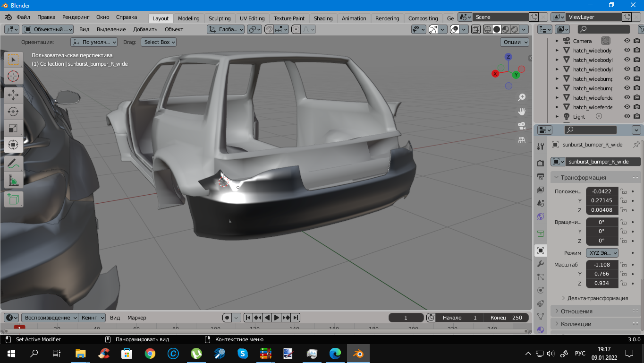Expand the Light item in outliner
Viewport: 644px width, 363px height.
(557, 117)
